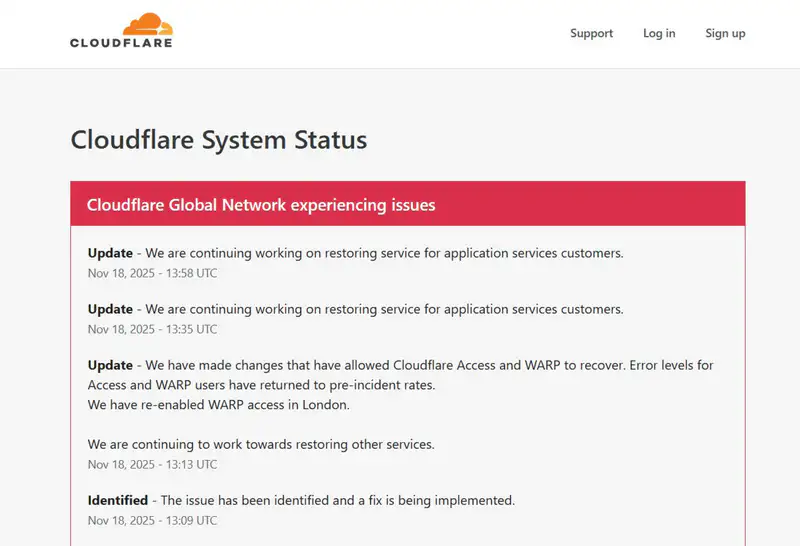Screen dimensions: 800x546
Task: Click the Update label above 13:35 timestamp
Action: tap(110, 309)
